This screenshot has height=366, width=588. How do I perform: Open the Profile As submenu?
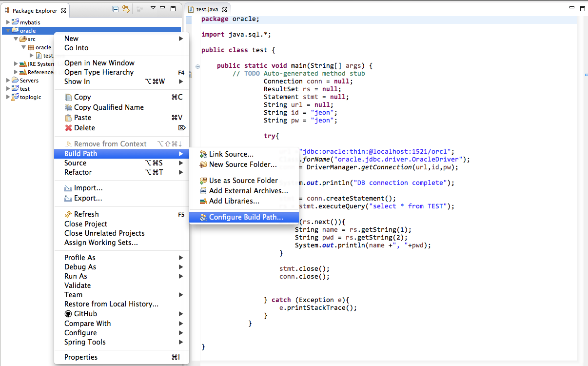coord(121,258)
